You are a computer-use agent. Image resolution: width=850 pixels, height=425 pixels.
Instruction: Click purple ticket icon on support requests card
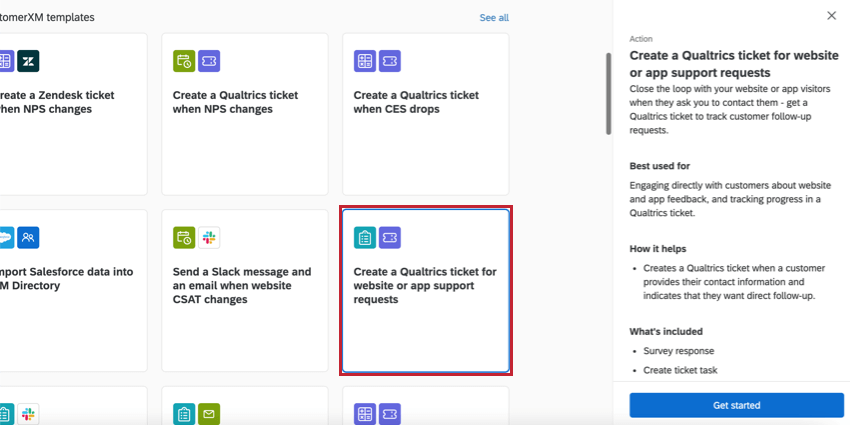[390, 238]
